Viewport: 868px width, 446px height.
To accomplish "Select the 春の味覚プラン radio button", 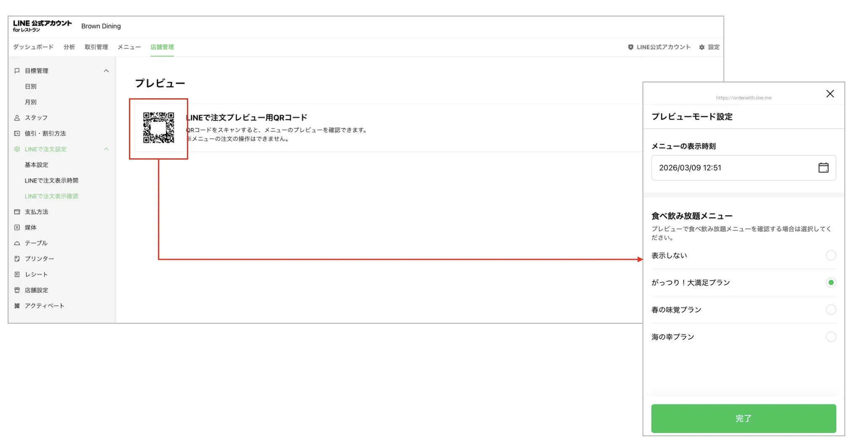I will 831,310.
